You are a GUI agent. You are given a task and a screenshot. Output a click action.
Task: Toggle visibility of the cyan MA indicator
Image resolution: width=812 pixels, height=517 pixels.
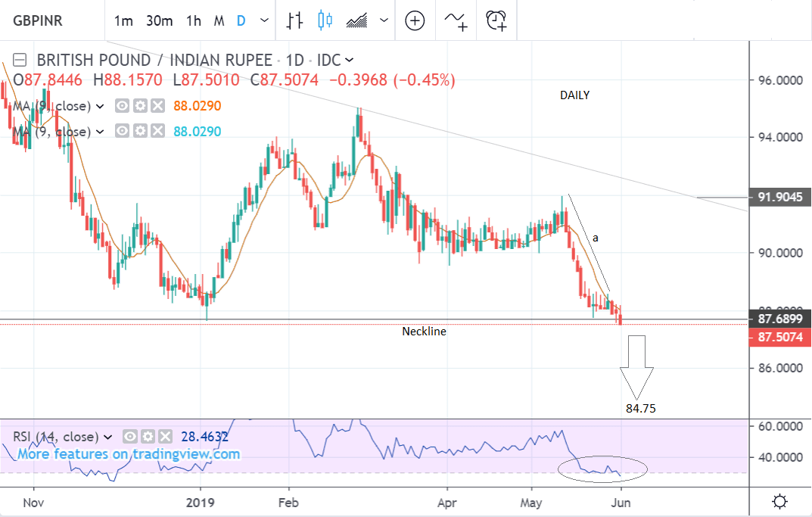point(122,130)
